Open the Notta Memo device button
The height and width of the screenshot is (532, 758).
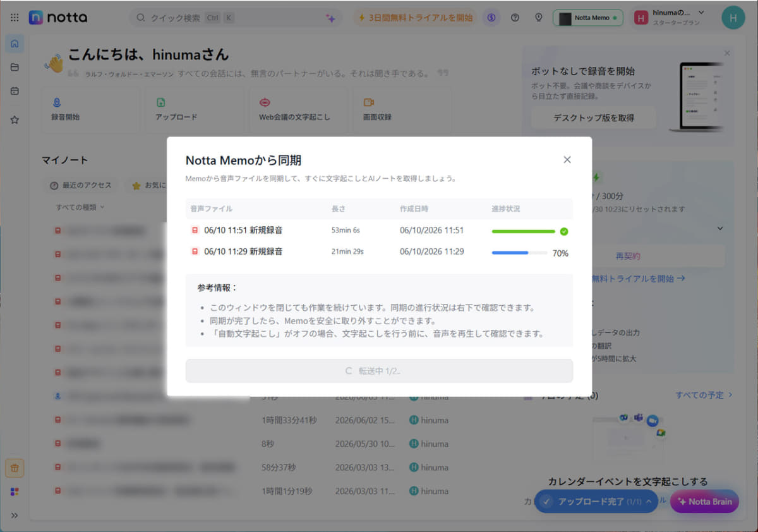point(588,18)
